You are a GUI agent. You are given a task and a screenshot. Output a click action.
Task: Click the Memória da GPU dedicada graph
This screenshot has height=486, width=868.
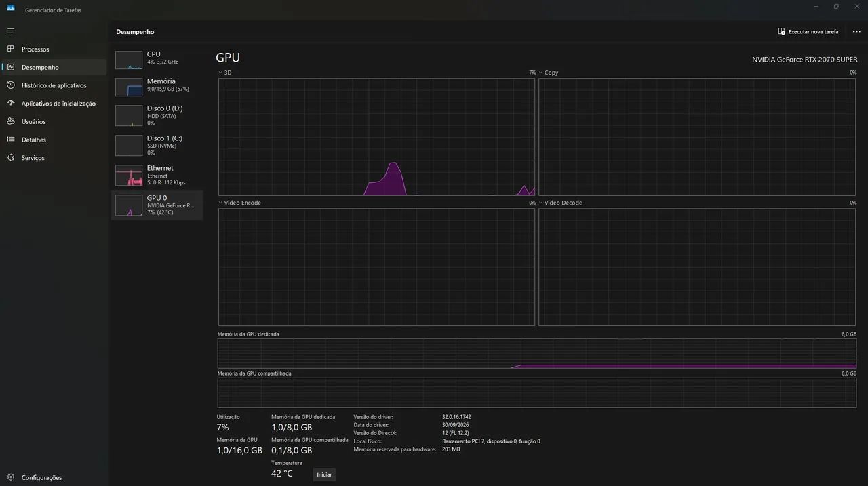click(537, 354)
